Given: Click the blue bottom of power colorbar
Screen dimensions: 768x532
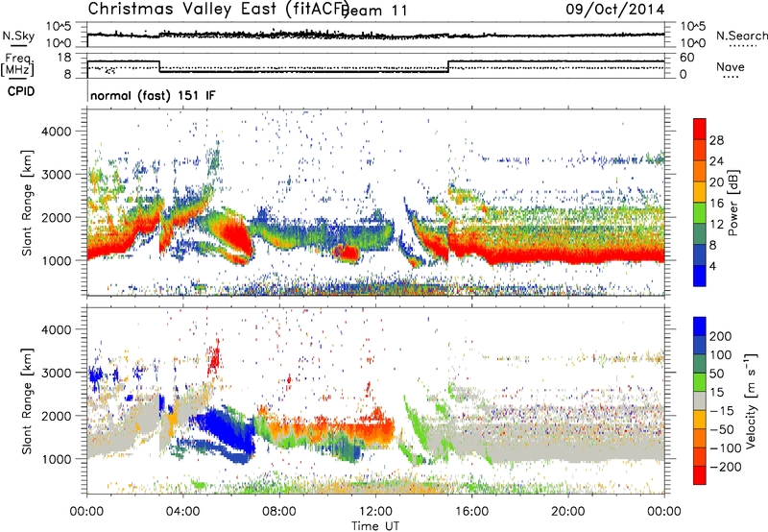Looking at the screenshot, I should coord(700,276).
